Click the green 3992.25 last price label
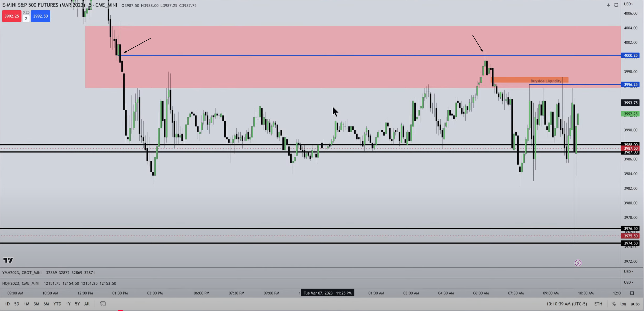 (x=630, y=114)
